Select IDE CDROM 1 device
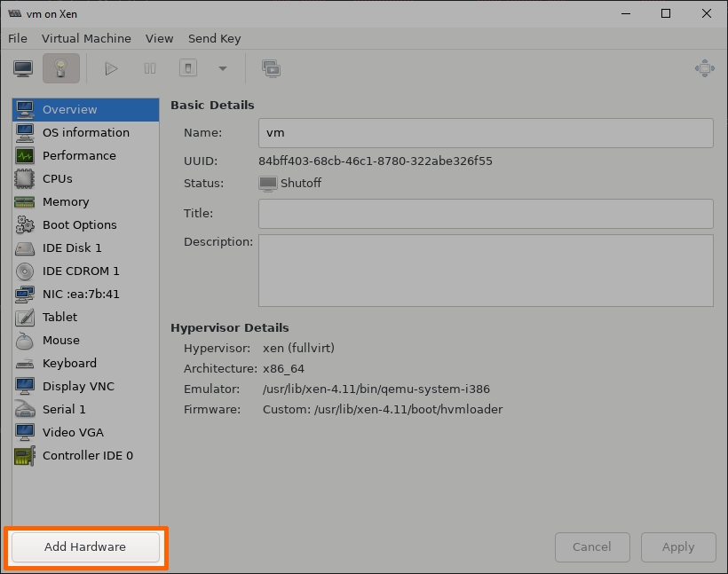 [x=81, y=271]
